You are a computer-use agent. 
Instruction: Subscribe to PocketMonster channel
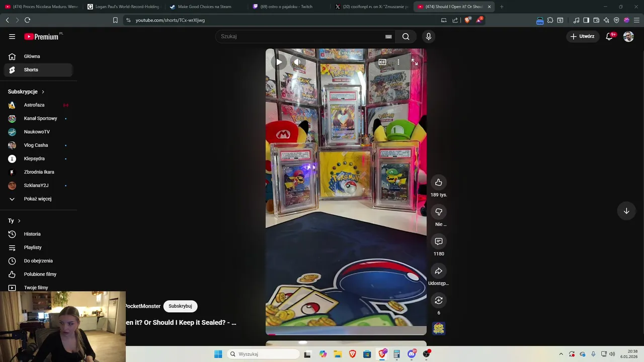tap(180, 306)
